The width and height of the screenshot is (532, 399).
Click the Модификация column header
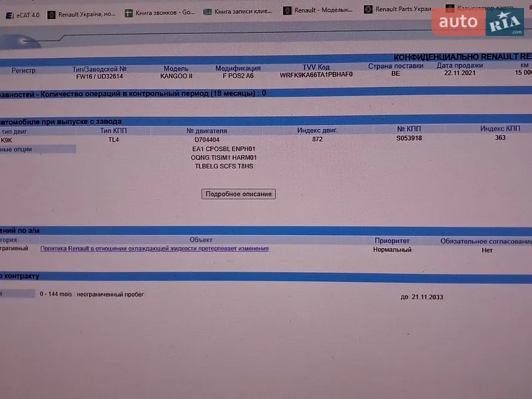[x=238, y=68]
